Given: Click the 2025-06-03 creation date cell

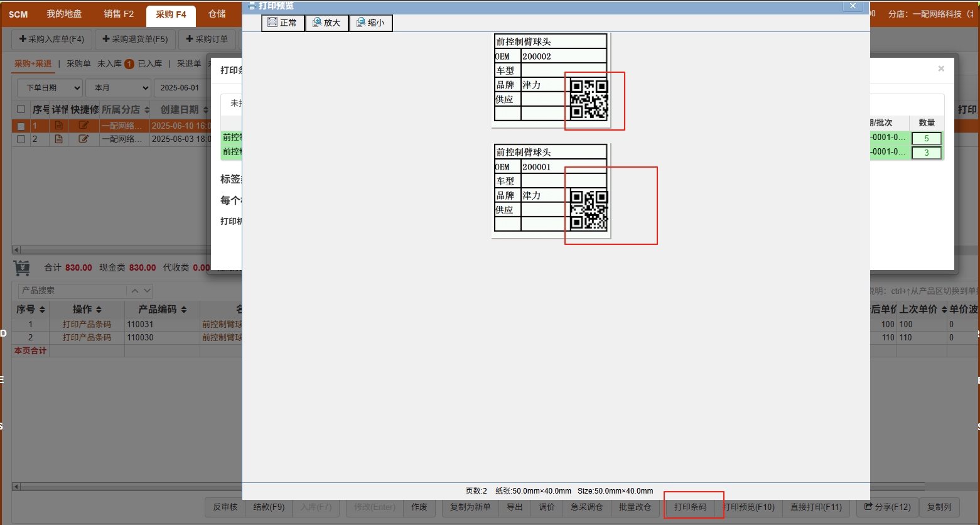Looking at the screenshot, I should tap(181, 139).
